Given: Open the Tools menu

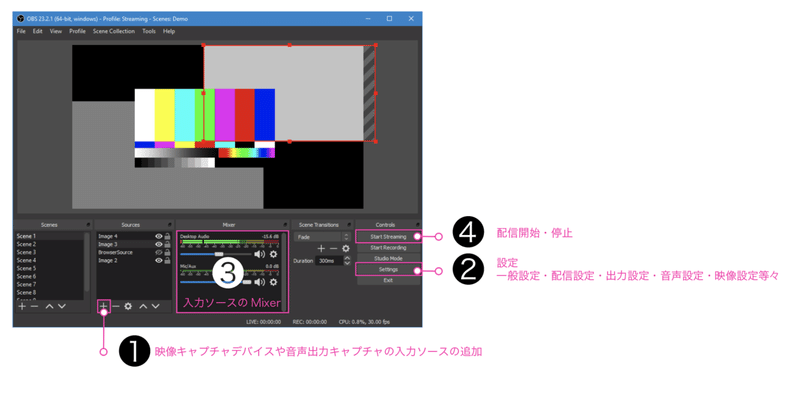Looking at the screenshot, I should click(x=149, y=31).
